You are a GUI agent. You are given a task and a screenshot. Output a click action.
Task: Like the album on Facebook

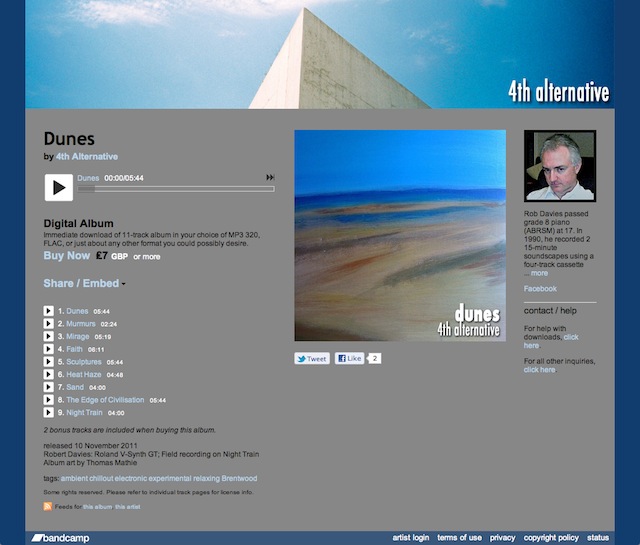point(349,358)
